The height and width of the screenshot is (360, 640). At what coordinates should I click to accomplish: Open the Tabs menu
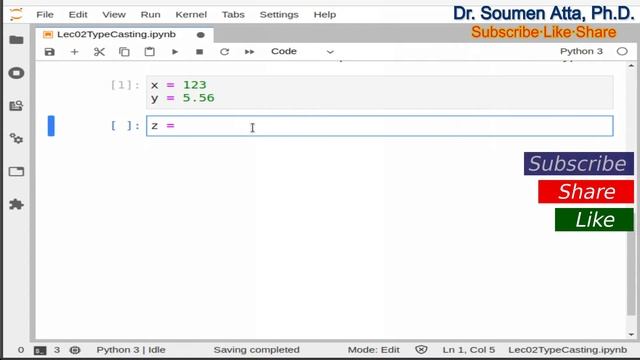pos(233,15)
